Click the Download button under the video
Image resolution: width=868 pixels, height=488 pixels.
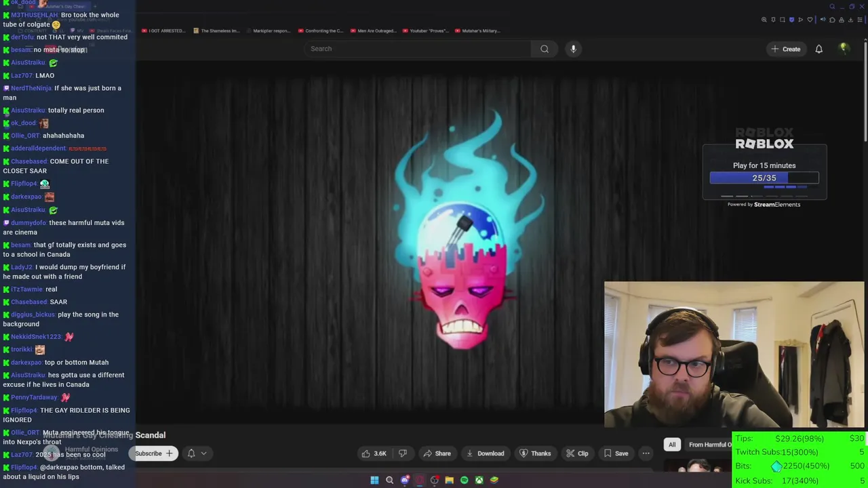(486, 453)
